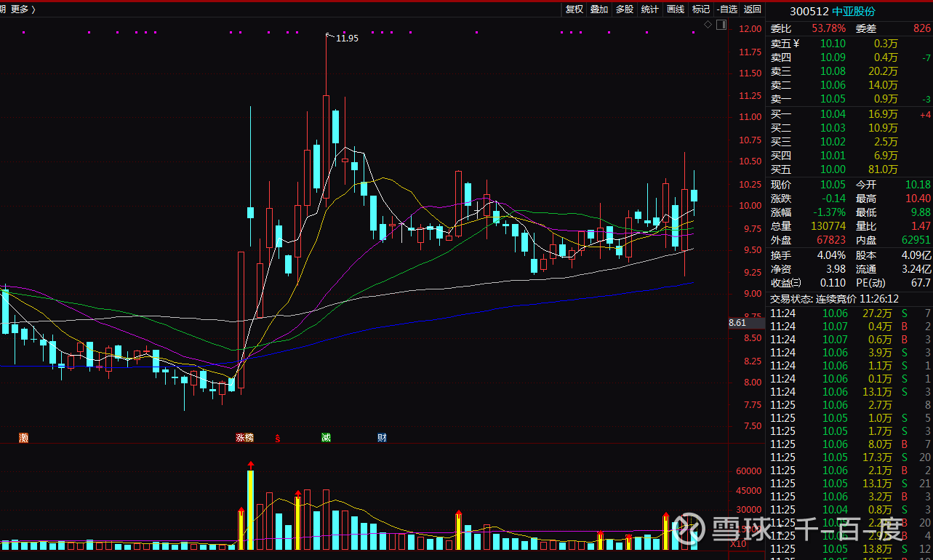The height and width of the screenshot is (560, 933).
Task: Open the 统计 statistics tool
Action: coord(650,9)
